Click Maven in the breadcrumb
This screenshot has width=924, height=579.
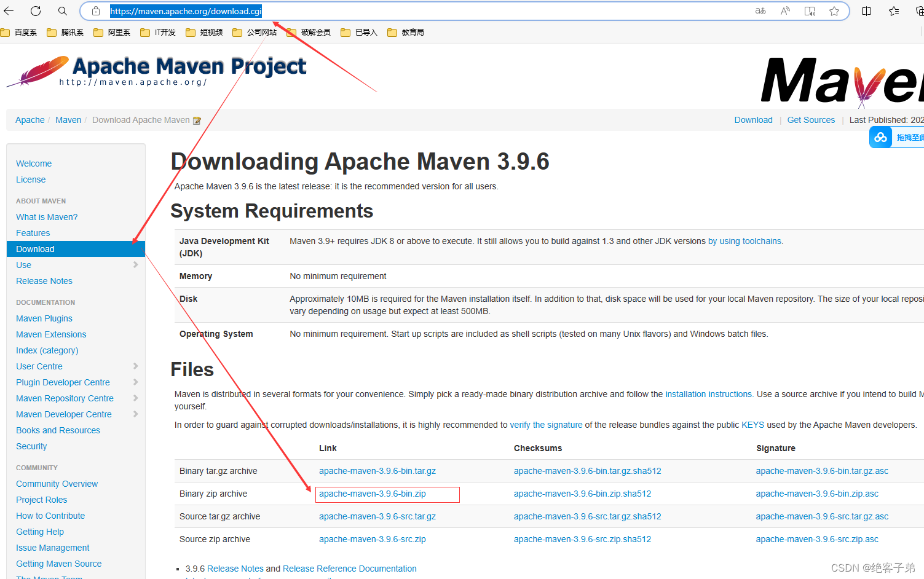68,120
